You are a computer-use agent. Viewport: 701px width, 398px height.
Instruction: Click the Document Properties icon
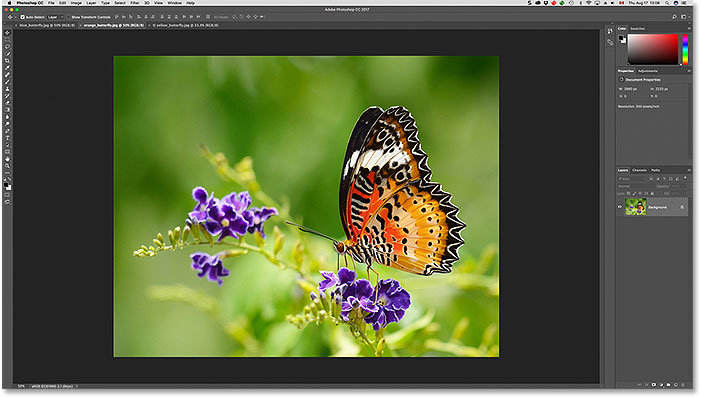tap(621, 80)
